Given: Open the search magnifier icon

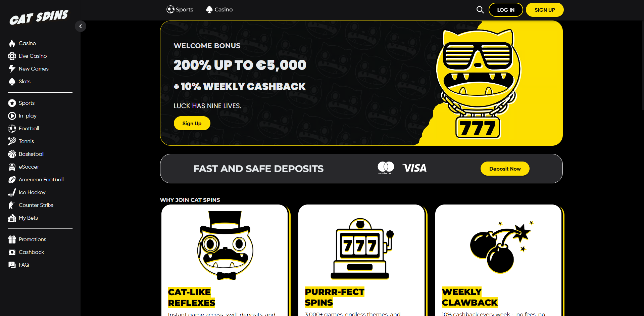Looking at the screenshot, I should [480, 10].
